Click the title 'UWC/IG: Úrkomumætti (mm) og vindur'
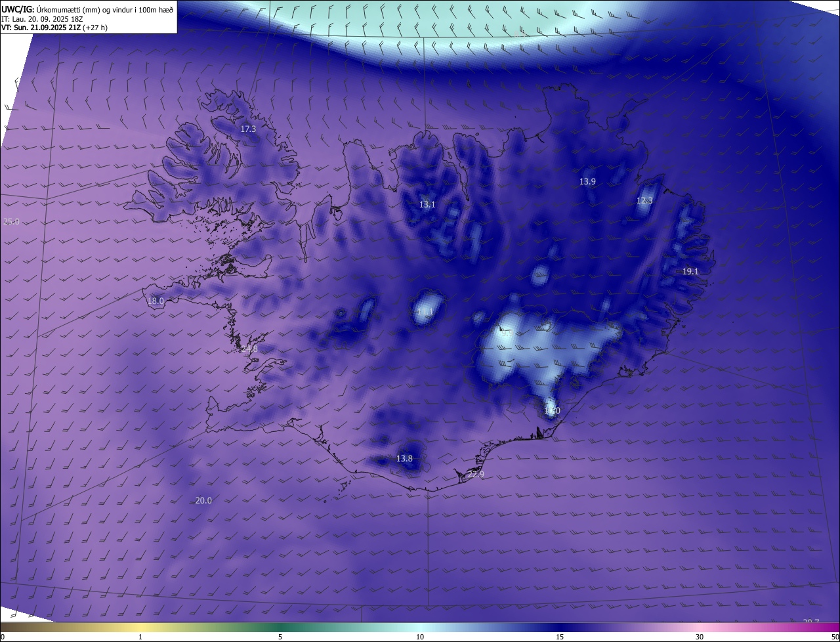This screenshot has height=642, width=840. tap(88, 9)
